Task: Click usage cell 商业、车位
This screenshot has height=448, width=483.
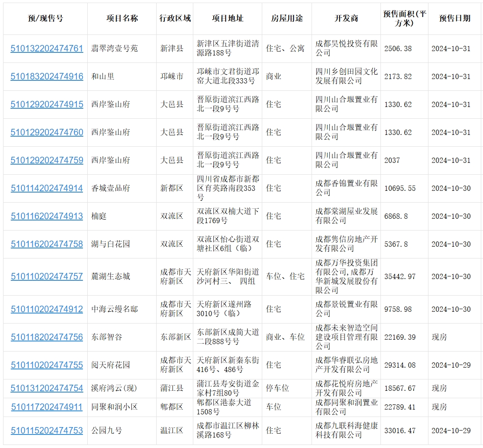Action: click(x=285, y=337)
